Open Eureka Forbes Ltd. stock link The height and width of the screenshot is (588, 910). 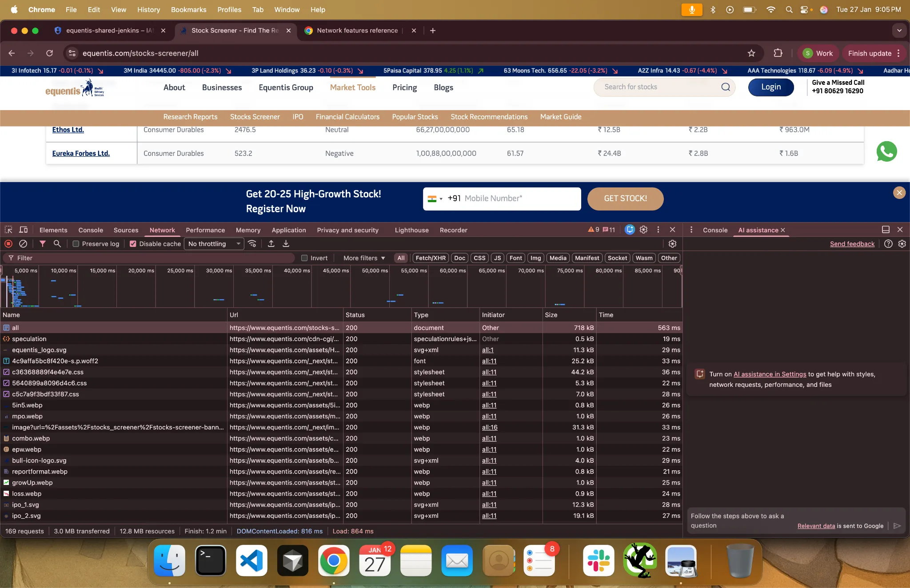pyautogui.click(x=81, y=153)
